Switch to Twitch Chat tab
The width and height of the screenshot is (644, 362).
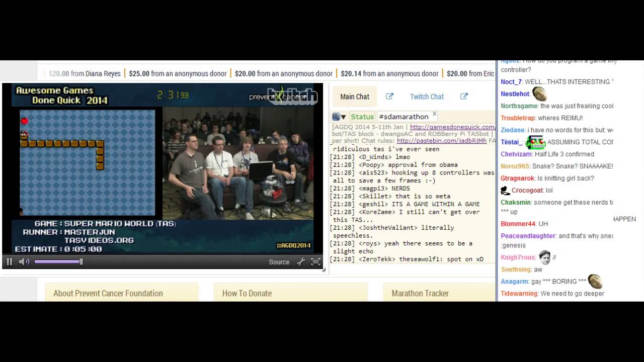[427, 97]
